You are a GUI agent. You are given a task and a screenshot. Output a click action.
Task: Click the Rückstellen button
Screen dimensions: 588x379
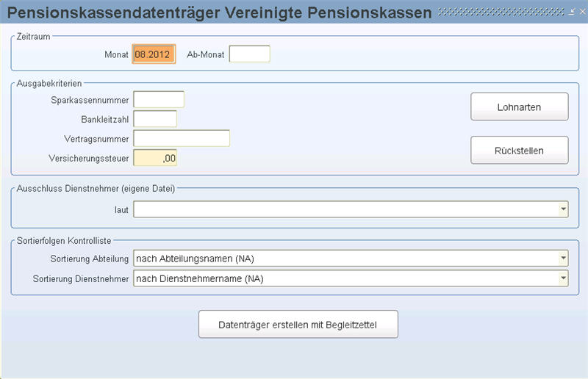tap(520, 151)
